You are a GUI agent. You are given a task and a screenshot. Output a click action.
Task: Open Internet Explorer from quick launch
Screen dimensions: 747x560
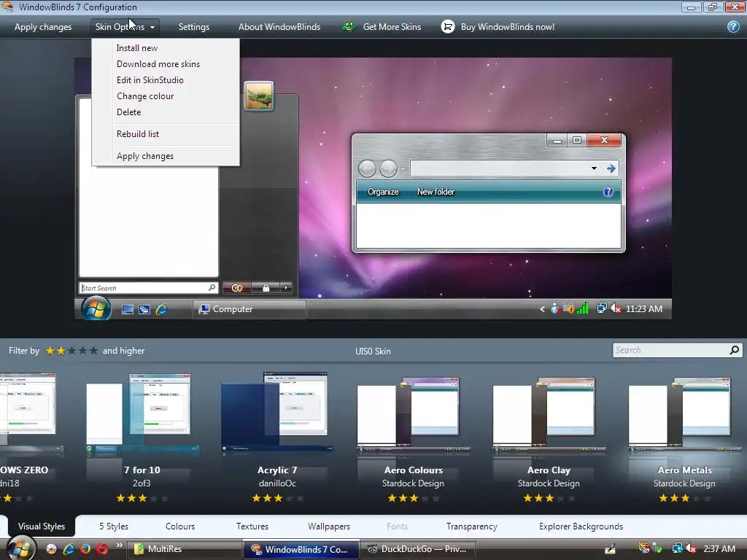click(x=69, y=549)
